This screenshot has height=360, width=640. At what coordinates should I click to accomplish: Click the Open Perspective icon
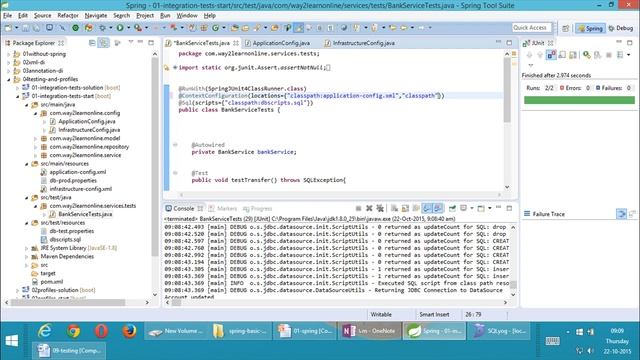(565, 28)
